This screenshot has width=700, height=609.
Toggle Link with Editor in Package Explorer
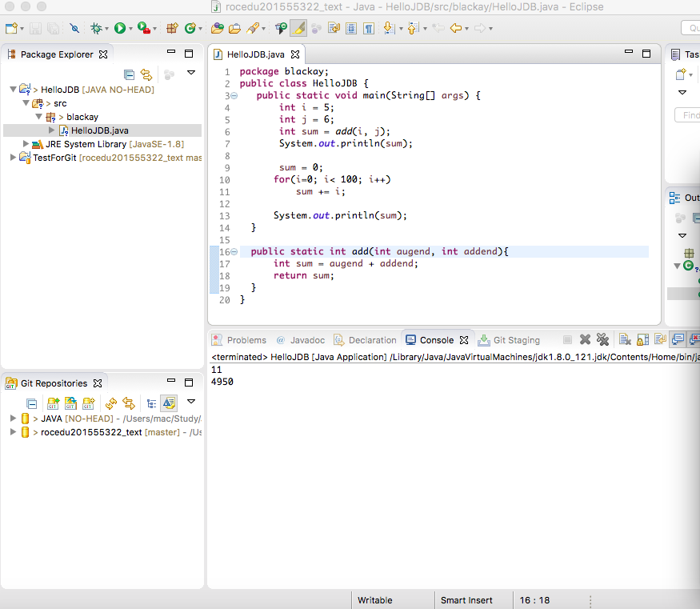[146, 74]
